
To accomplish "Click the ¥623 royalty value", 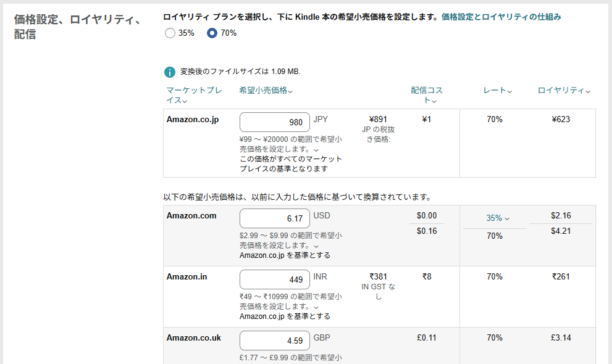I will tap(561, 120).
